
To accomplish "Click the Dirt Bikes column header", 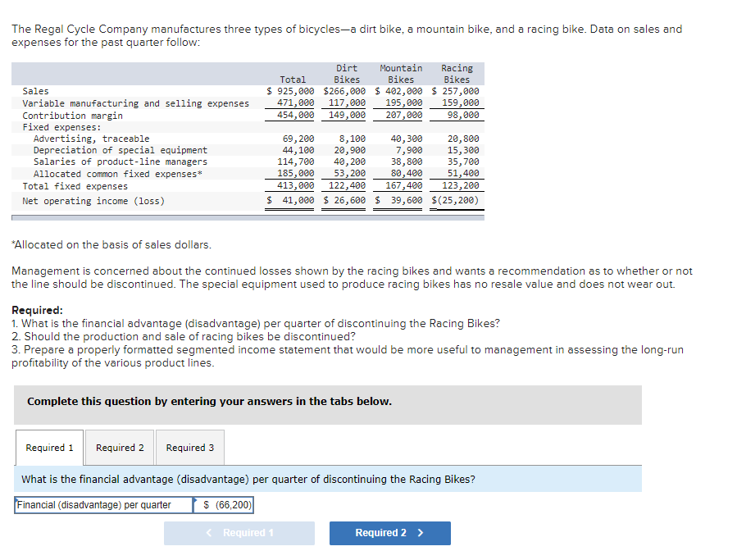I will pos(347,74).
